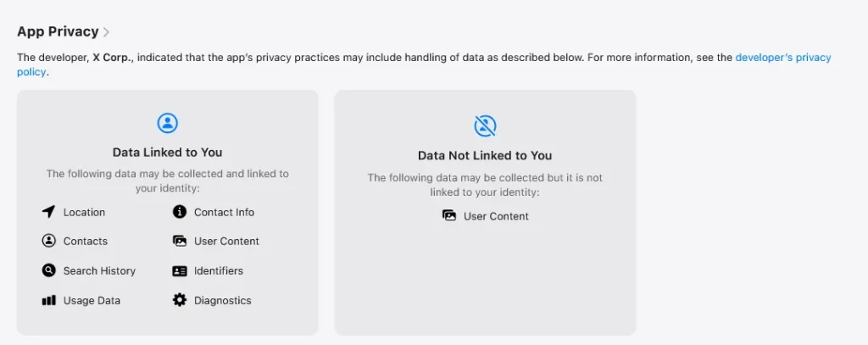Select the Data Not Linked to You title
The width and height of the screenshot is (868, 345).
click(485, 156)
